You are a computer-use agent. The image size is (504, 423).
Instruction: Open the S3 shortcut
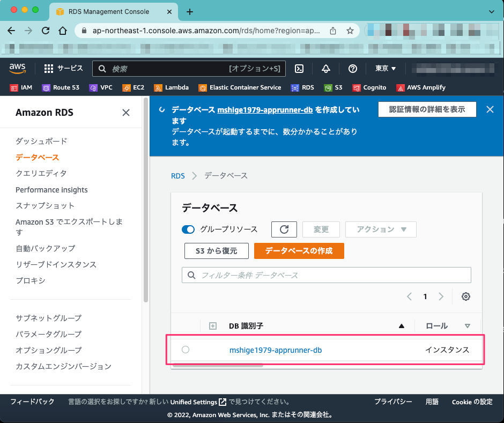[333, 87]
